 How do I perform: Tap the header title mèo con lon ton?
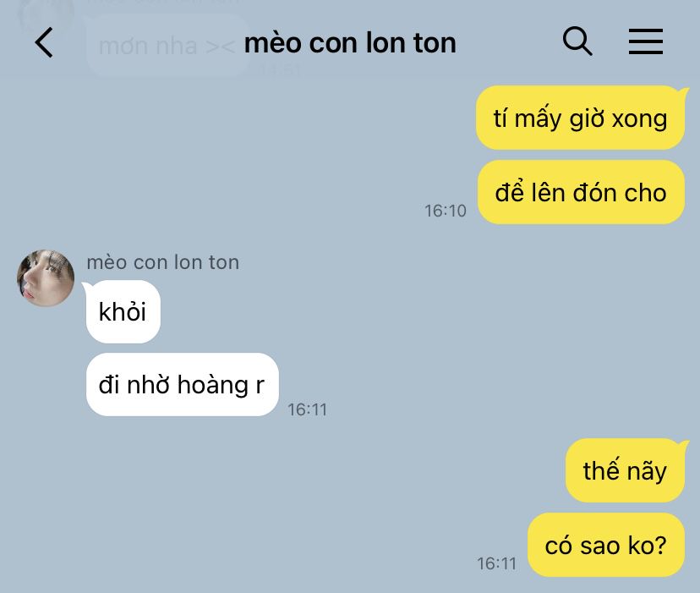tap(350, 43)
